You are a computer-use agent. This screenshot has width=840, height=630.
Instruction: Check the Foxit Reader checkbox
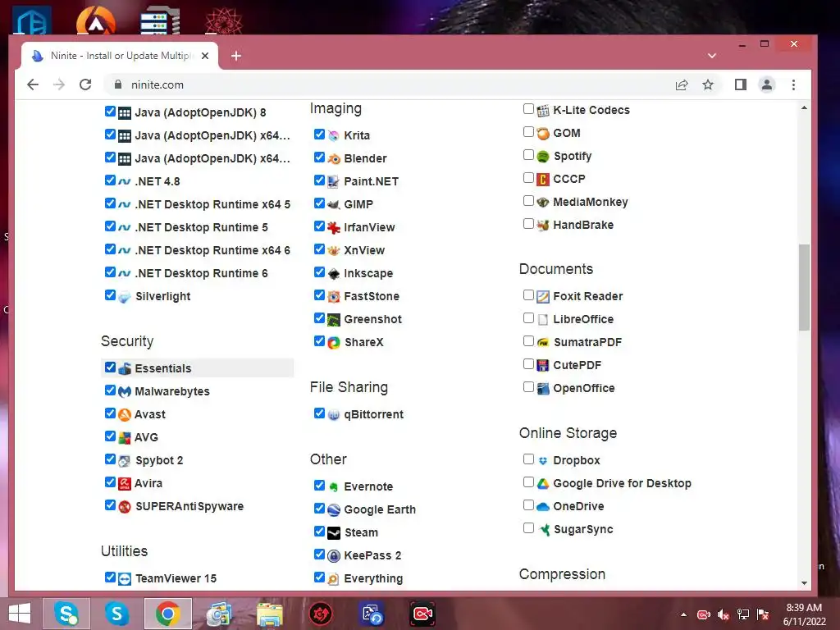point(528,295)
